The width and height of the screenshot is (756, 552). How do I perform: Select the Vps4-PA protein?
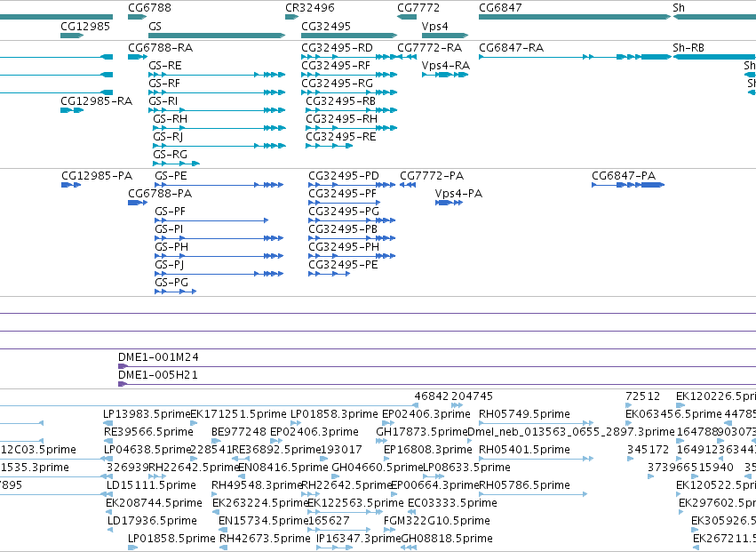pyautogui.click(x=449, y=203)
